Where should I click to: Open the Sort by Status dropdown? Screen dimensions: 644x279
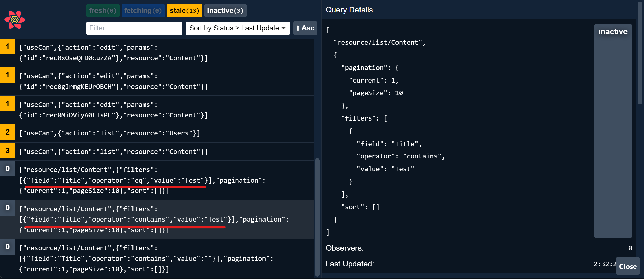(x=237, y=28)
